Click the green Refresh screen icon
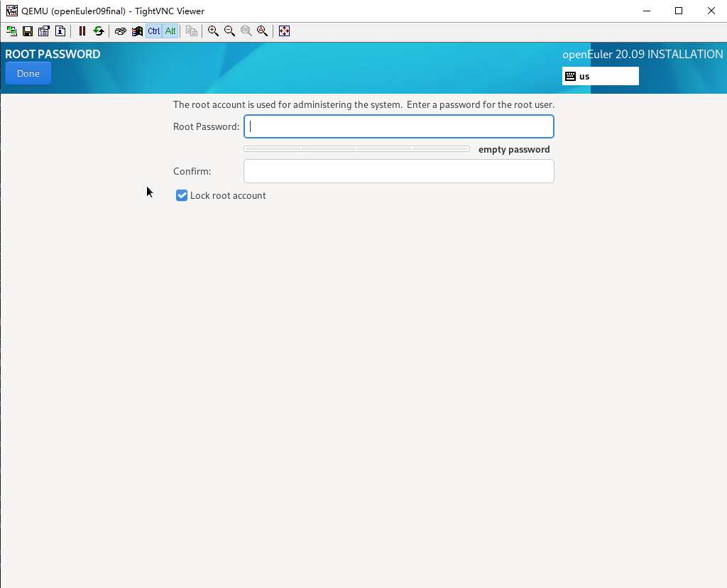 tap(99, 31)
